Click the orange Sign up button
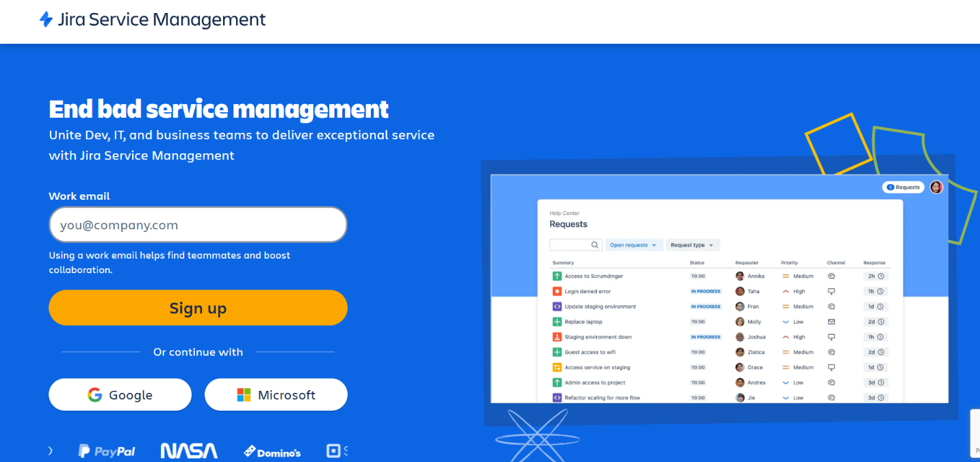The width and height of the screenshot is (980, 462). pyautogui.click(x=198, y=308)
